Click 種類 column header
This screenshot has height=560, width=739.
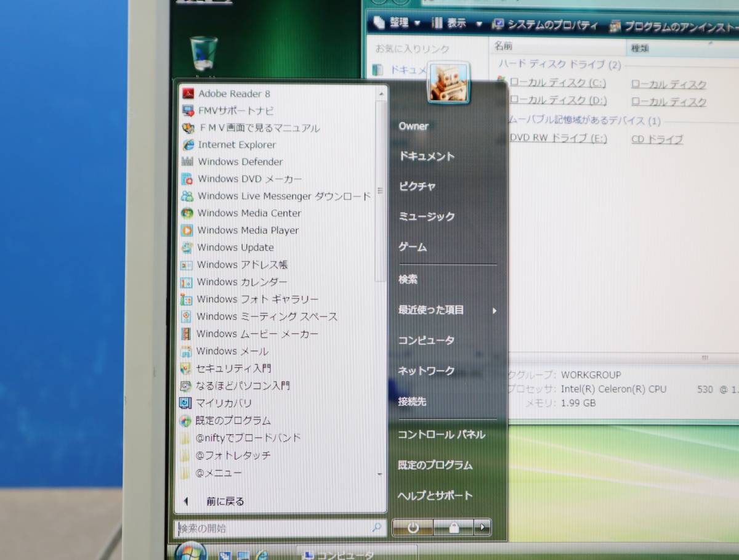coord(682,48)
